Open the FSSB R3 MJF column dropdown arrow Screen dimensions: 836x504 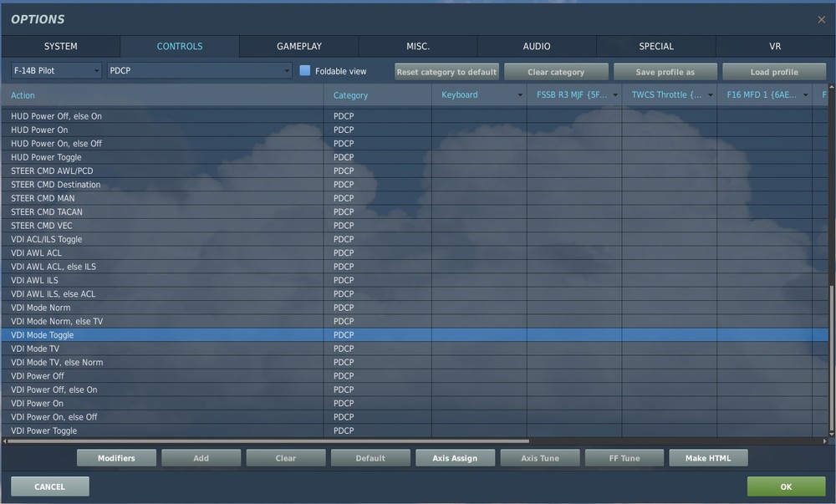coord(615,95)
